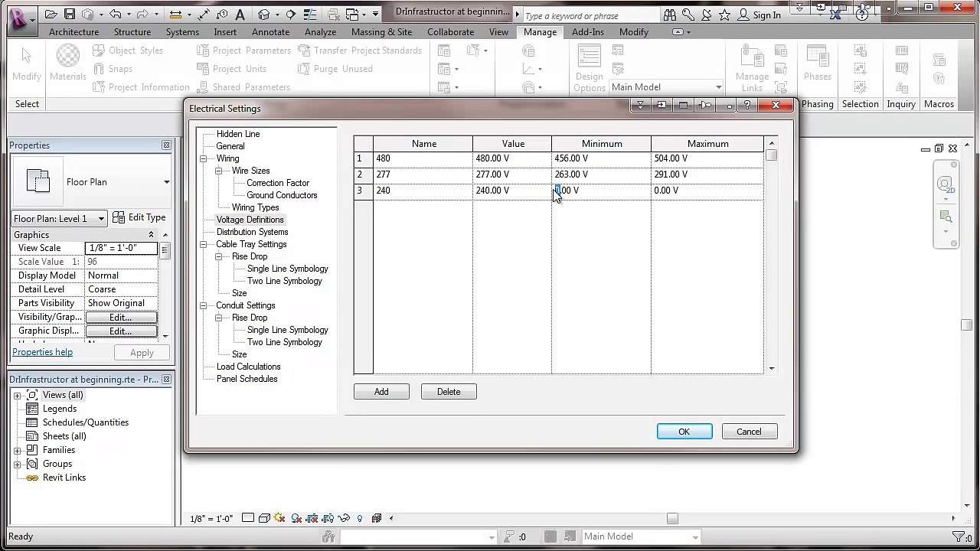Click the Favorites star icon in title bar
Screen dimensions: 980x551
pos(724,15)
